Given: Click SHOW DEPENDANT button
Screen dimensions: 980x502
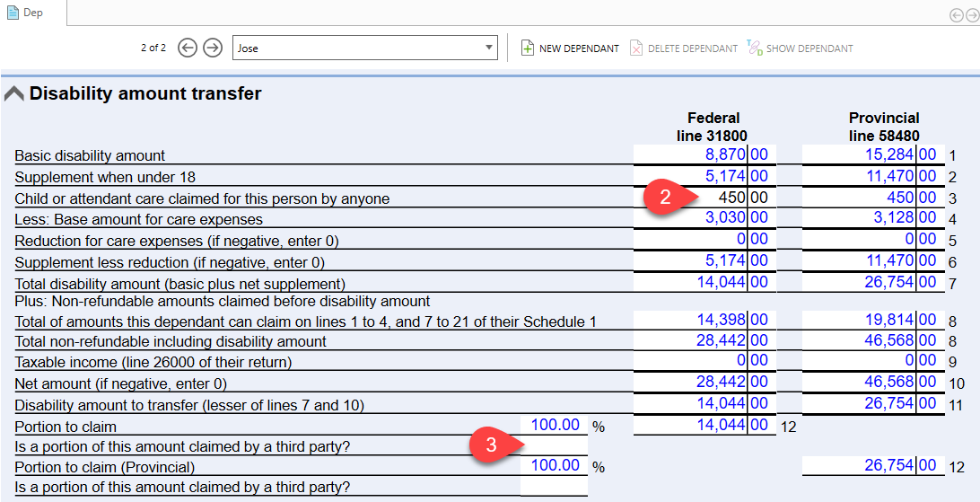Looking at the screenshot, I should coord(800,48).
